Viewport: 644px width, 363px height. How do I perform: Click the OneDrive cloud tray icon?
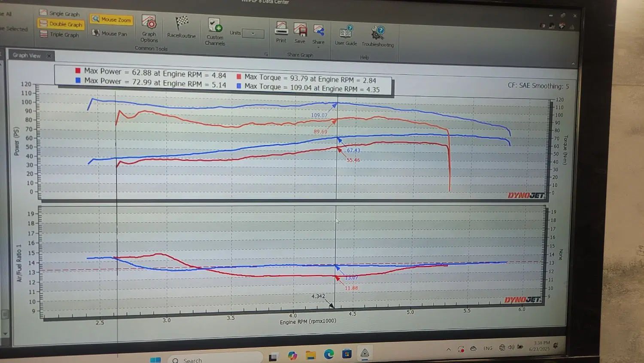474,348
